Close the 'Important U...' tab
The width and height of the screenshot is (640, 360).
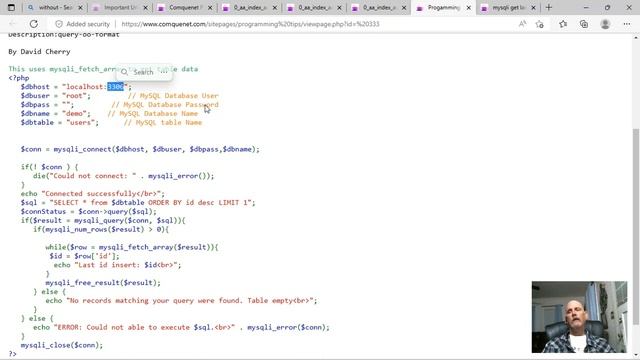[x=145, y=8]
